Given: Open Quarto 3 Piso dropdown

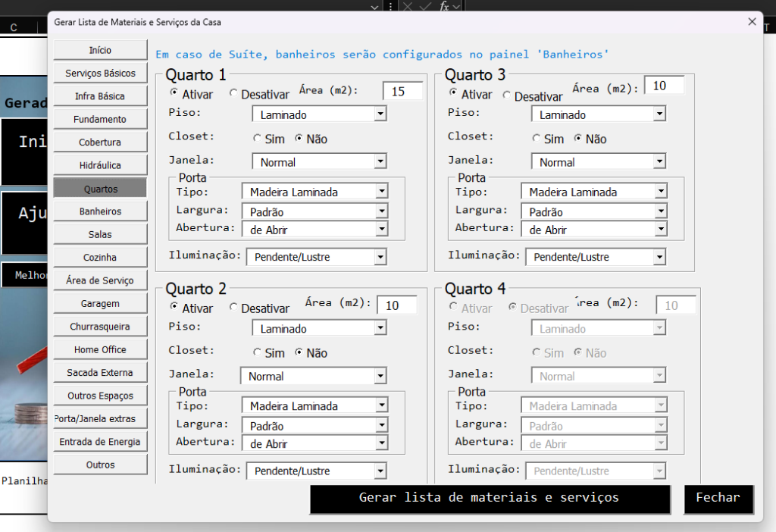Looking at the screenshot, I should (659, 114).
